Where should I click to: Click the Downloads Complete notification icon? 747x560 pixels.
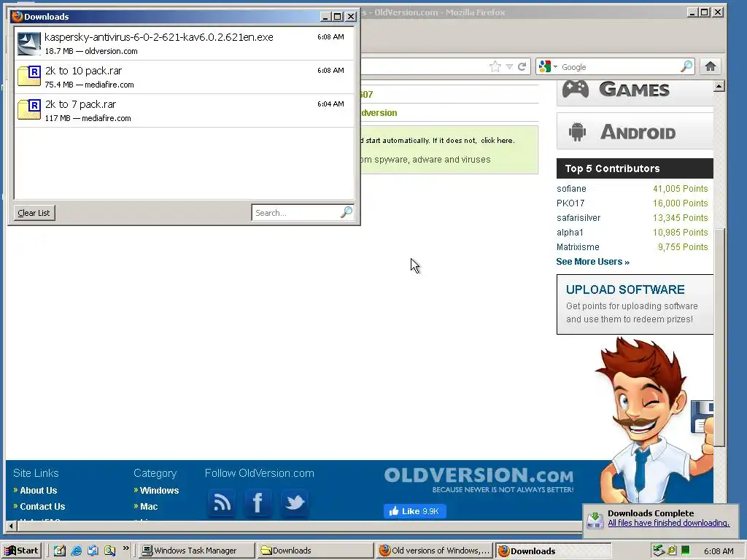point(595,520)
